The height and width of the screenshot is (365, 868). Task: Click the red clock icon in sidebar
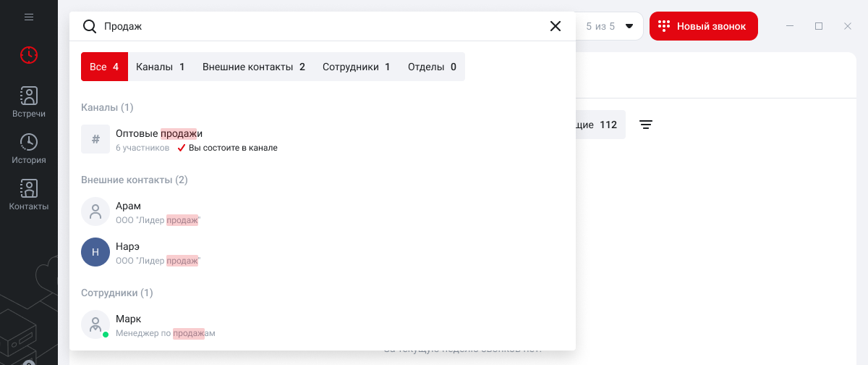29,54
